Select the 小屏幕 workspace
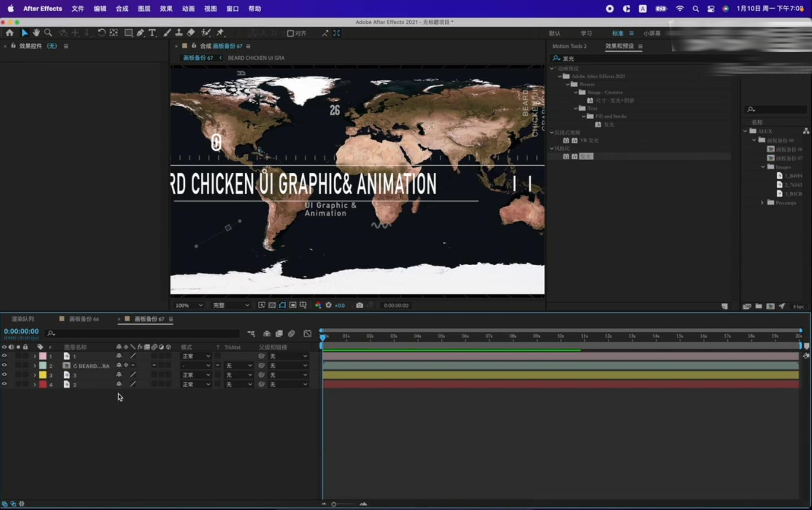812x510 pixels. coord(652,33)
